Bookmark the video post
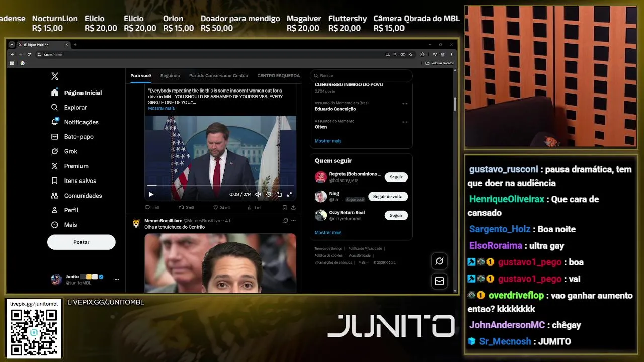The height and width of the screenshot is (362, 644). click(x=284, y=207)
